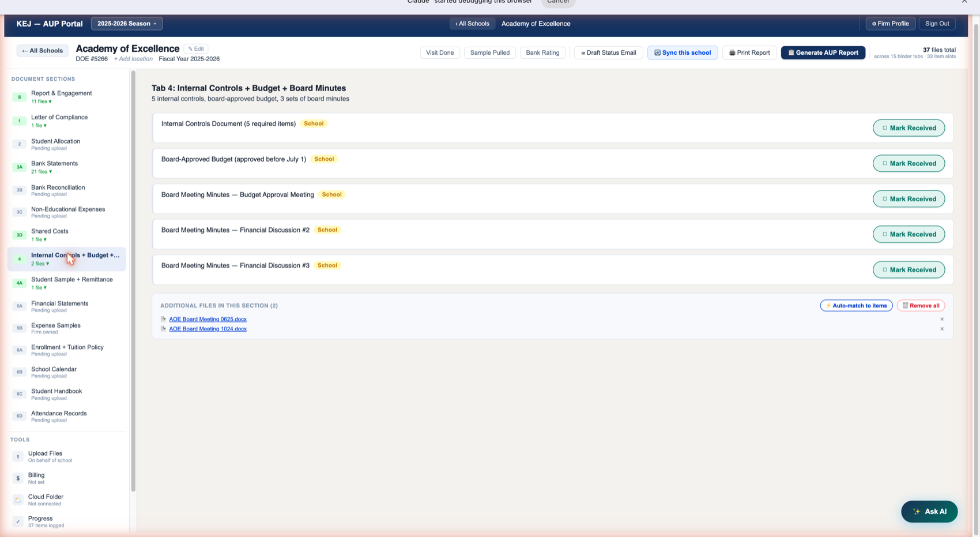Mark Board-Approved Budget as received
Viewport: 980px width, 537px height.
pyautogui.click(x=909, y=163)
